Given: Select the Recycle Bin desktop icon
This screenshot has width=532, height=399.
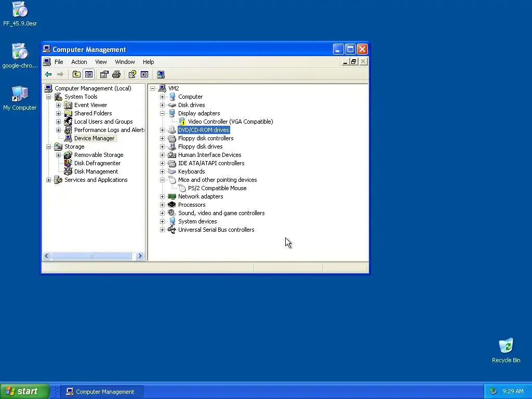Looking at the screenshot, I should (x=506, y=351).
